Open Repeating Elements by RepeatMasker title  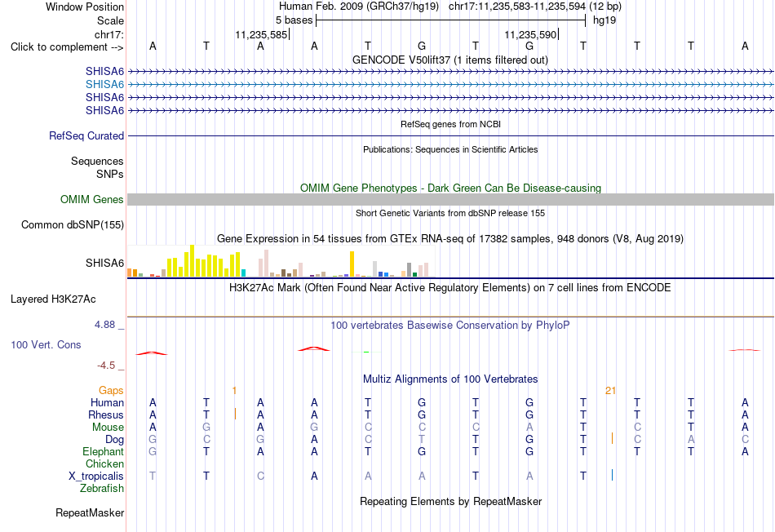click(x=451, y=501)
